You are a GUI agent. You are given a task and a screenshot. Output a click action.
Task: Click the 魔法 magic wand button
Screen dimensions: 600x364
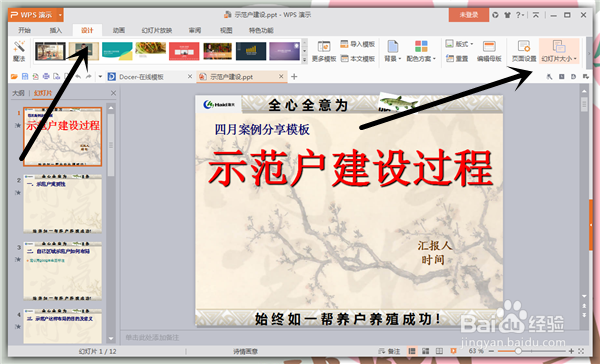click(19, 51)
